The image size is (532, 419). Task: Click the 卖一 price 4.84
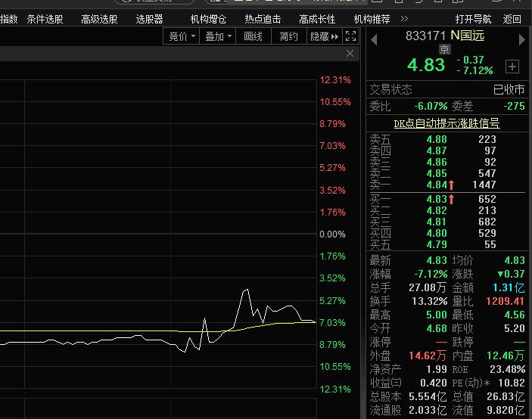click(x=437, y=185)
